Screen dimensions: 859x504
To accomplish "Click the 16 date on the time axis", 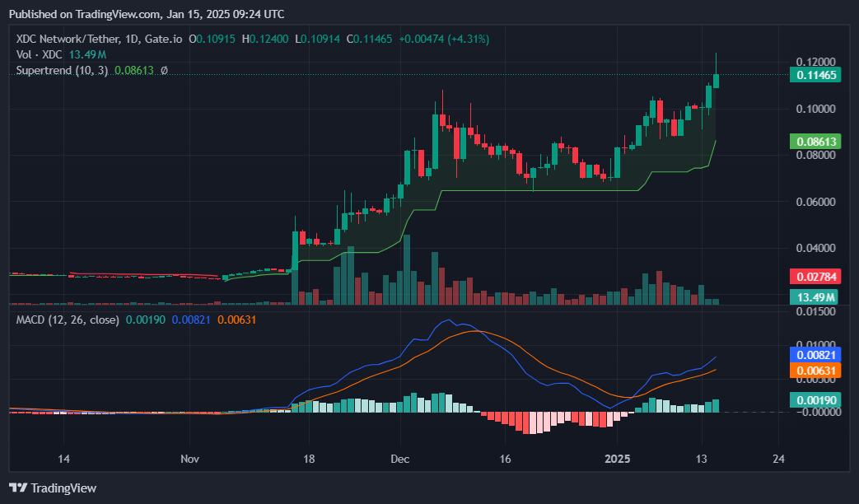I will click(x=505, y=459).
